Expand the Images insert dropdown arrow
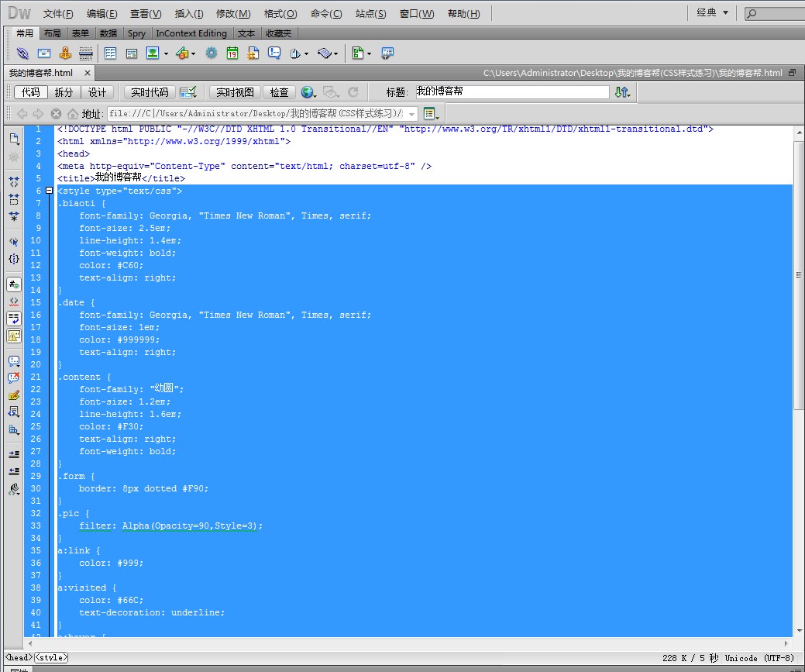This screenshot has width=805, height=672. (165, 54)
